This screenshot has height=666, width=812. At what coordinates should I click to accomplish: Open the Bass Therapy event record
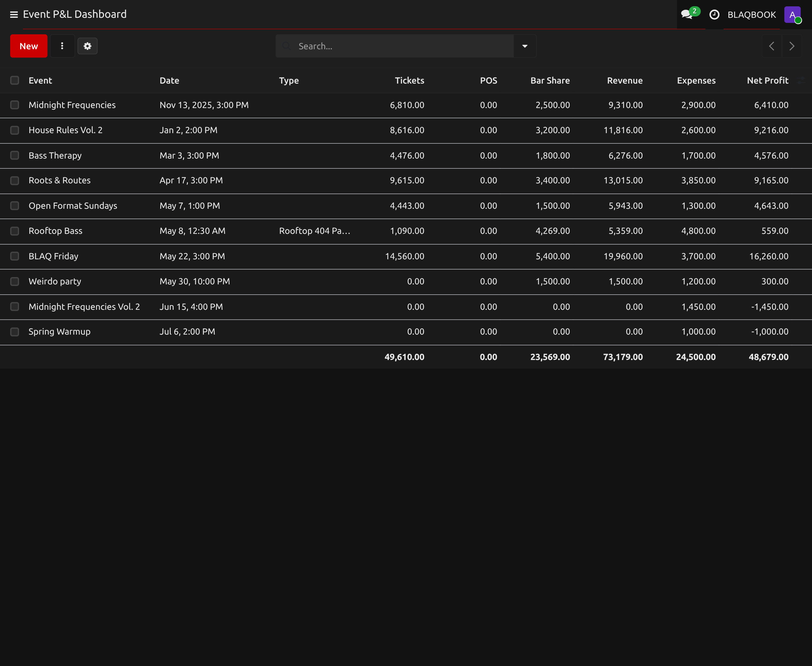(x=55, y=155)
